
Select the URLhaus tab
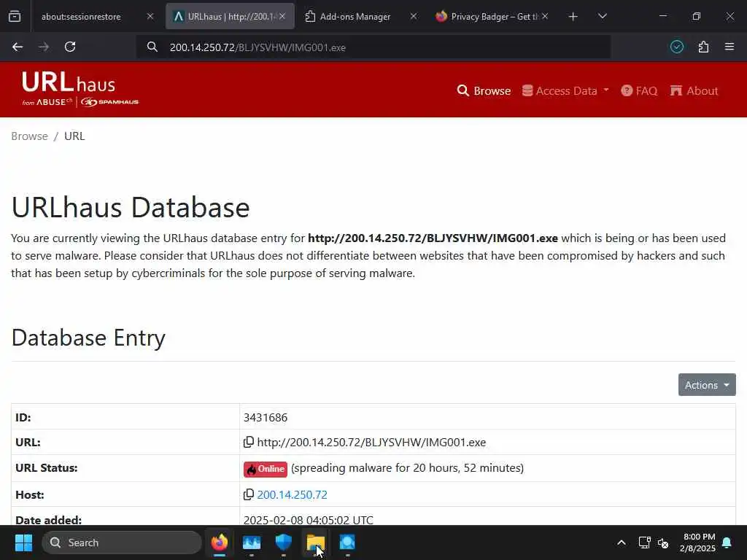pos(230,17)
